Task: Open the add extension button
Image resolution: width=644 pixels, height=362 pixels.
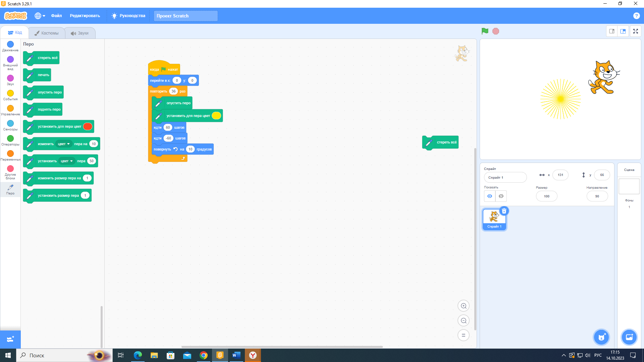Action: click(x=10, y=339)
